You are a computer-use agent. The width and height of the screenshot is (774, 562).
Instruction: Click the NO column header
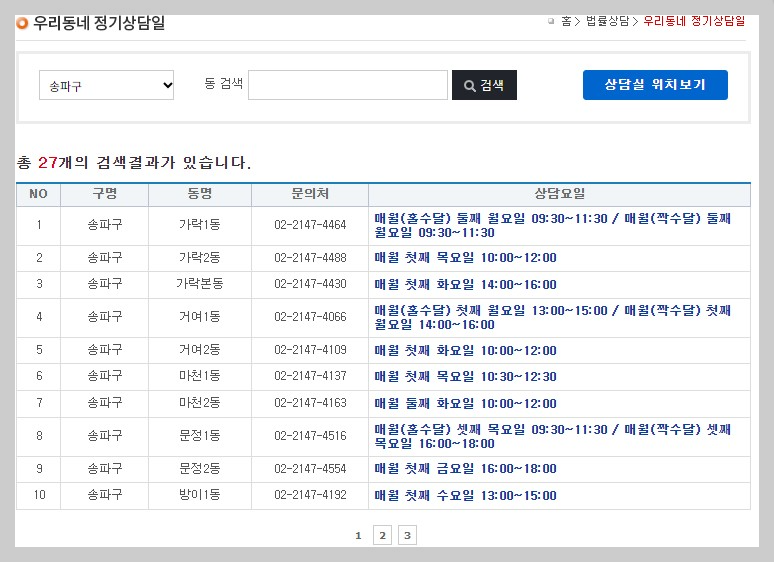tap(39, 194)
